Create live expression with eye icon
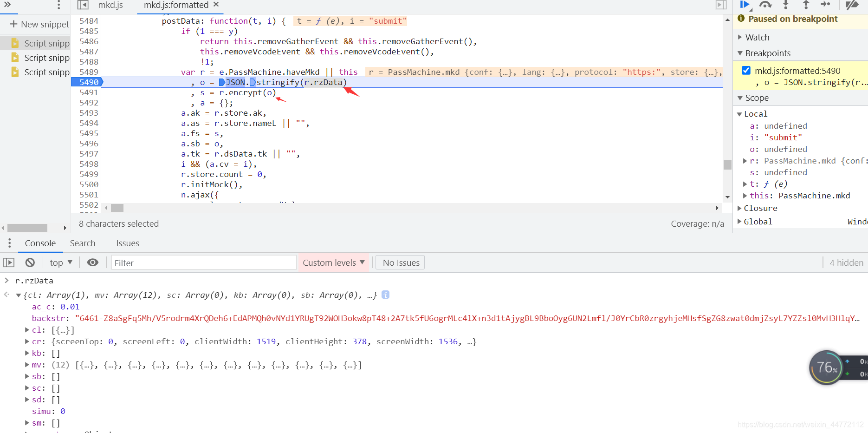 tap(93, 262)
